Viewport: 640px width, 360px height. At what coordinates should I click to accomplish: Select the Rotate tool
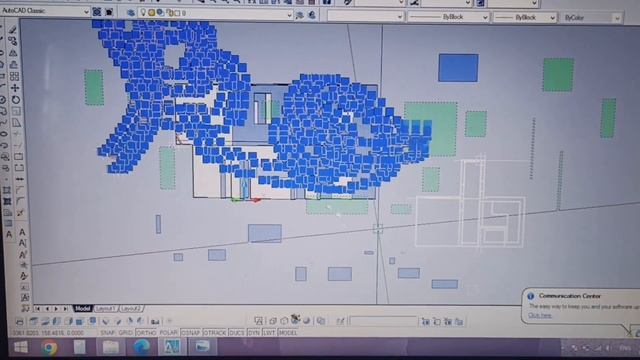pyautogui.click(x=16, y=100)
